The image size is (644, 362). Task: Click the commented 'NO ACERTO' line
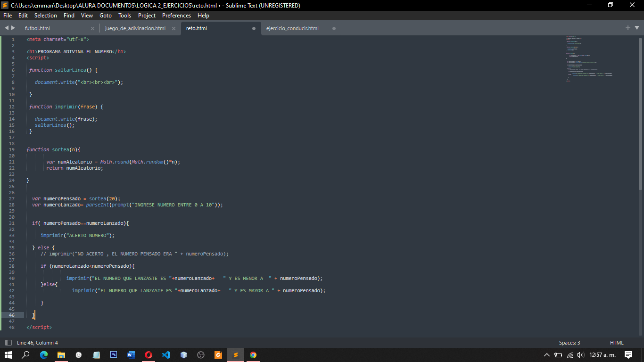[134, 254]
